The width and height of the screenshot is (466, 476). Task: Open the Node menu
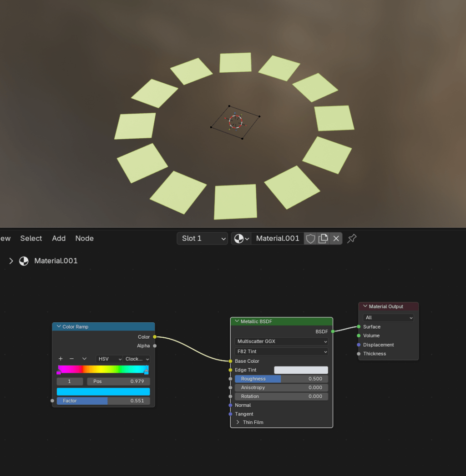(x=84, y=239)
